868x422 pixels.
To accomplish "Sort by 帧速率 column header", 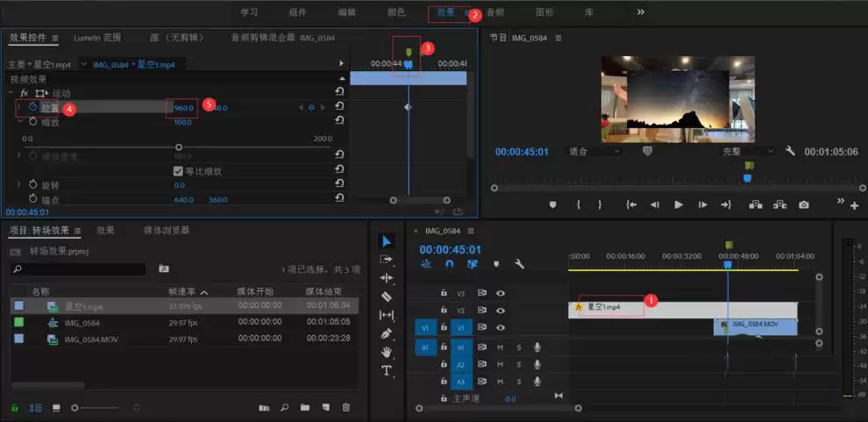I will pos(181,291).
